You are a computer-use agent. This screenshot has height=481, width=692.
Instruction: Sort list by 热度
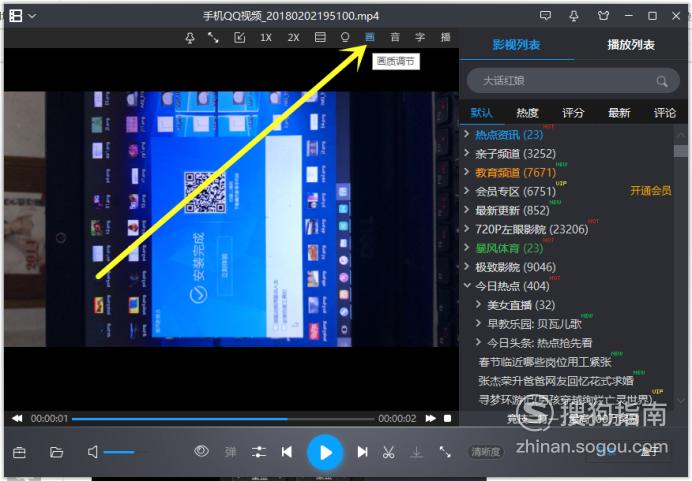tap(527, 113)
